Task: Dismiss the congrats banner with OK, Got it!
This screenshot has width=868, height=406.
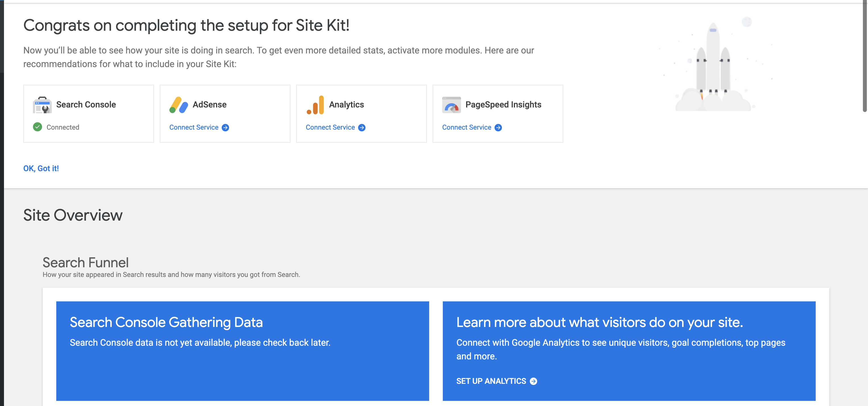Action: (41, 168)
